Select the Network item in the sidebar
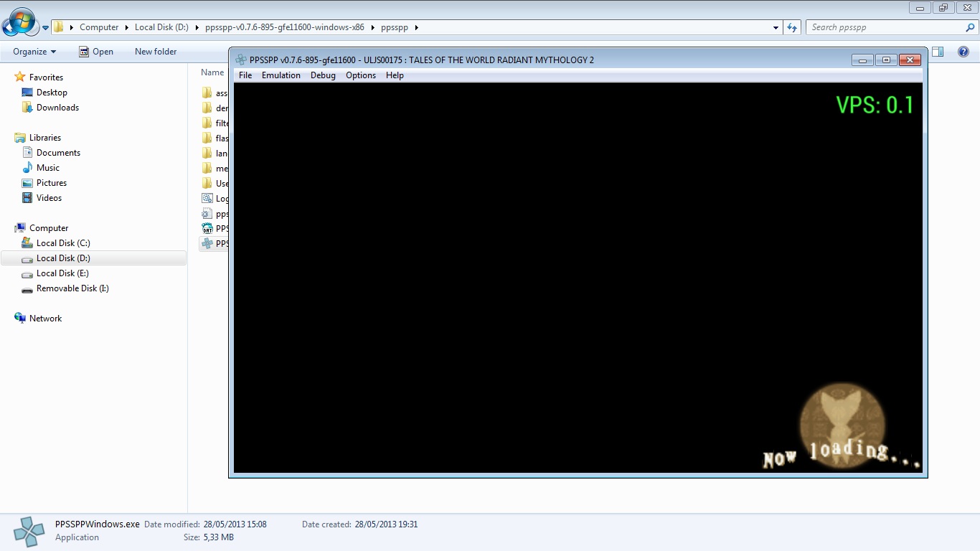 click(45, 319)
